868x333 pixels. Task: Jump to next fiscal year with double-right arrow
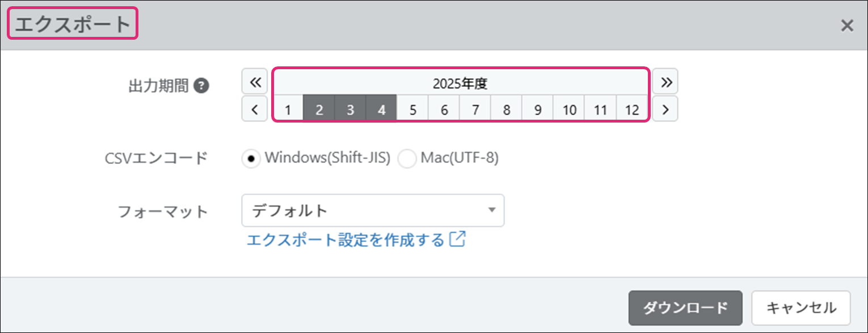(665, 82)
